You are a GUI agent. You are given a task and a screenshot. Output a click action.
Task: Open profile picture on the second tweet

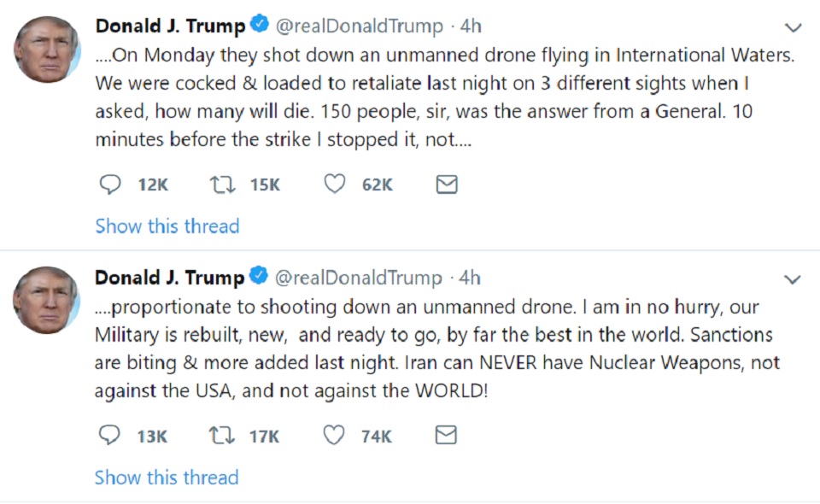tap(47, 300)
